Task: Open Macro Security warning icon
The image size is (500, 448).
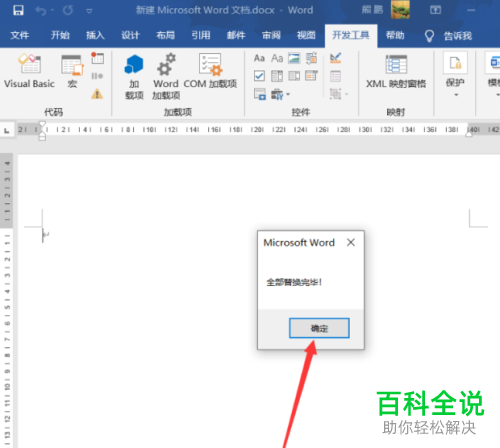Action: [x=97, y=94]
